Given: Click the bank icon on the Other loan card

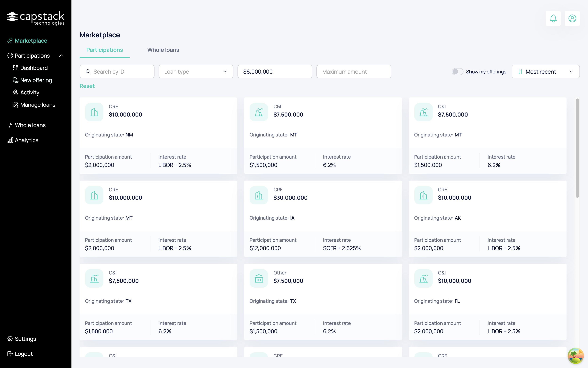Looking at the screenshot, I should click(258, 278).
